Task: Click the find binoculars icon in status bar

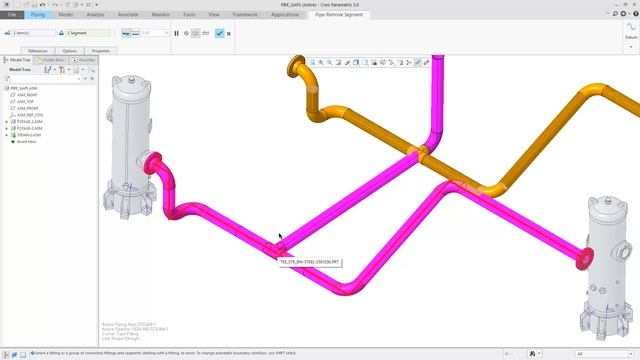Action: point(532,354)
